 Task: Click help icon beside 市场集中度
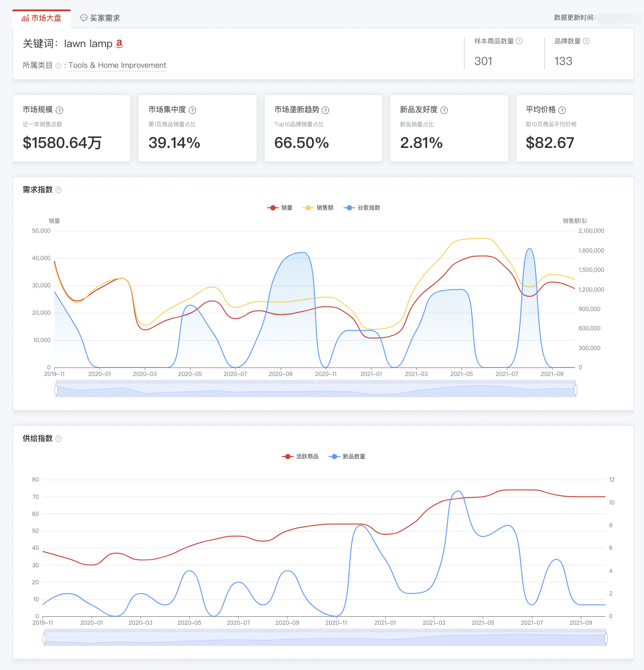pyautogui.click(x=192, y=110)
